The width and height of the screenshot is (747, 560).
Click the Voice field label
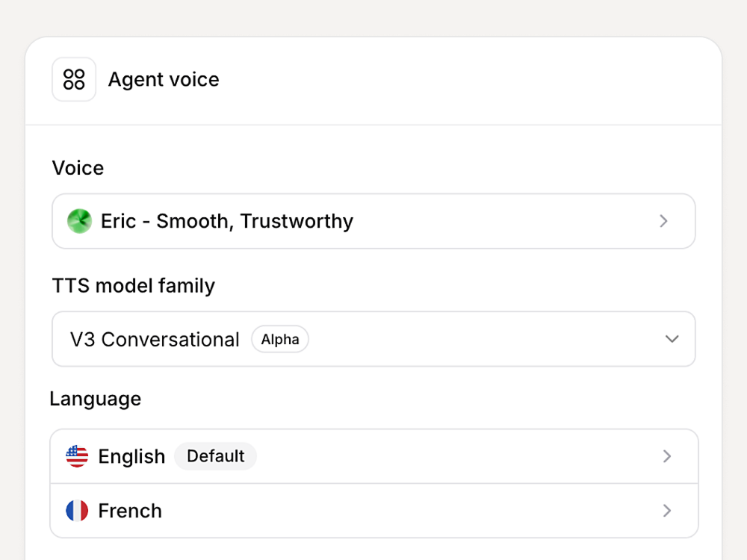[78, 168]
